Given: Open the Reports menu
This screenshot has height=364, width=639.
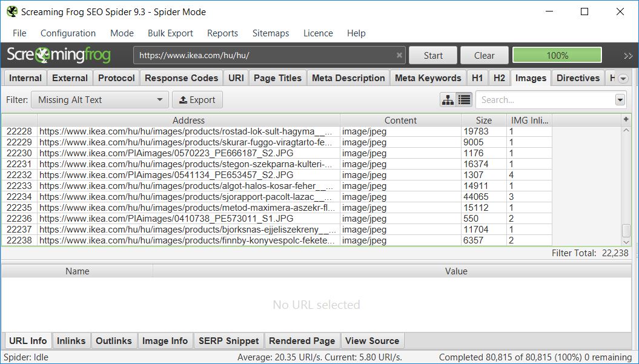Looking at the screenshot, I should [222, 33].
